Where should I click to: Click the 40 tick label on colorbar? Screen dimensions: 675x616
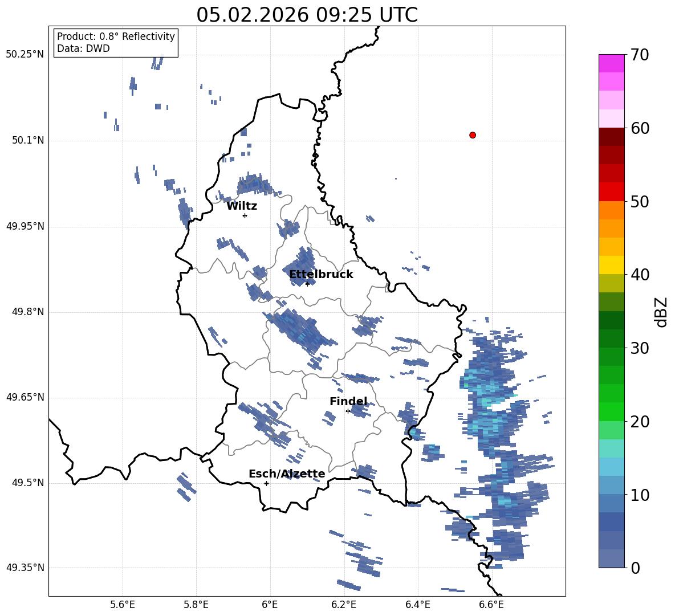[x=639, y=275]
